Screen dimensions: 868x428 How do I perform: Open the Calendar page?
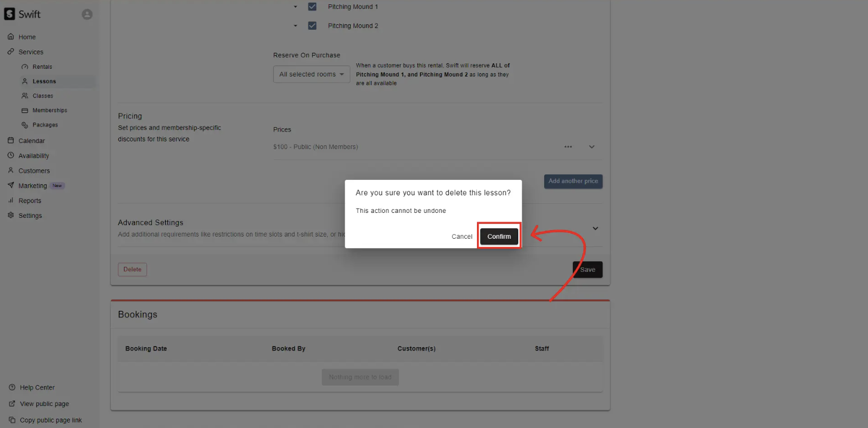31,141
